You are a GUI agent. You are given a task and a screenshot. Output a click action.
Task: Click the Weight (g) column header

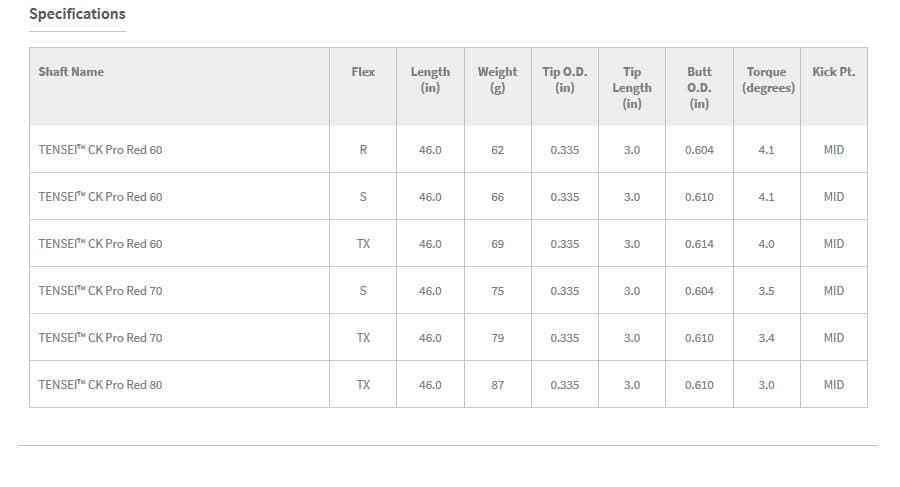pyautogui.click(x=498, y=80)
